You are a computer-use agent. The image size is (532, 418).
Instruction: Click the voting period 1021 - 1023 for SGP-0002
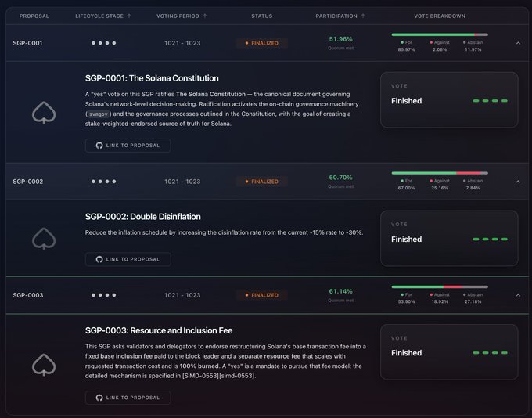182,182
